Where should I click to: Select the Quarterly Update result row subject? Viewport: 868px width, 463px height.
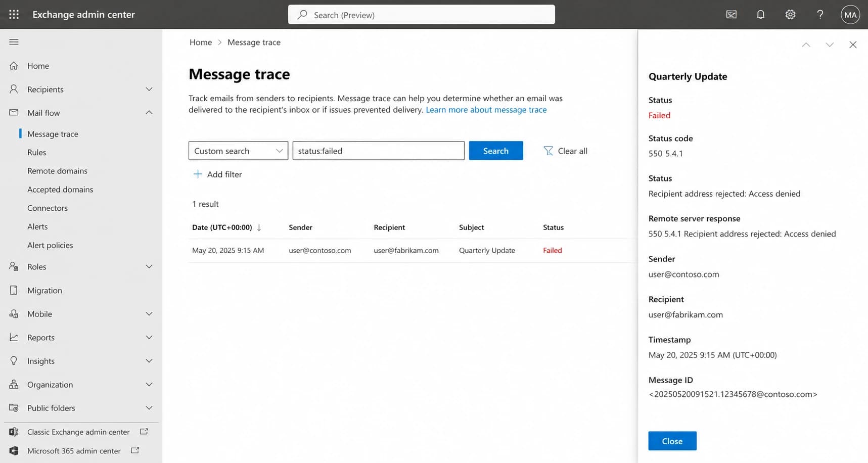(487, 250)
